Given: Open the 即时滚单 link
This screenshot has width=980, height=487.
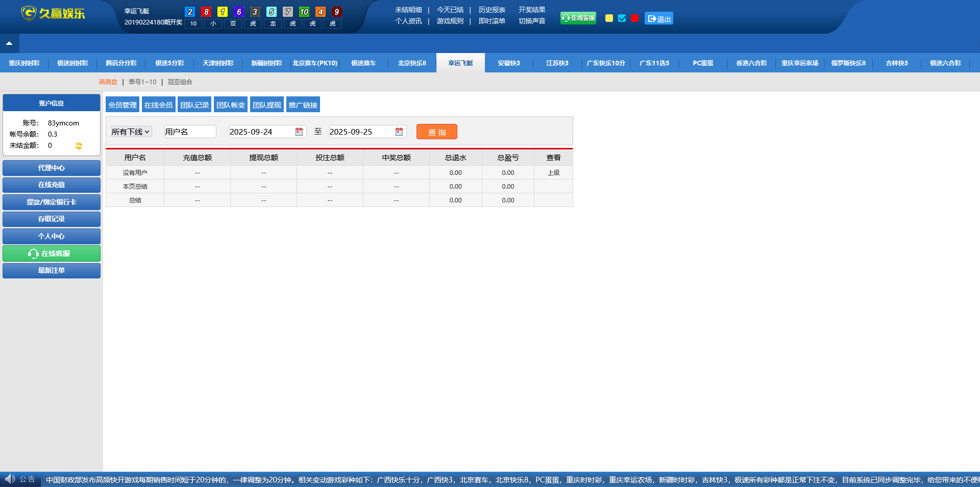Looking at the screenshot, I should point(492,21).
